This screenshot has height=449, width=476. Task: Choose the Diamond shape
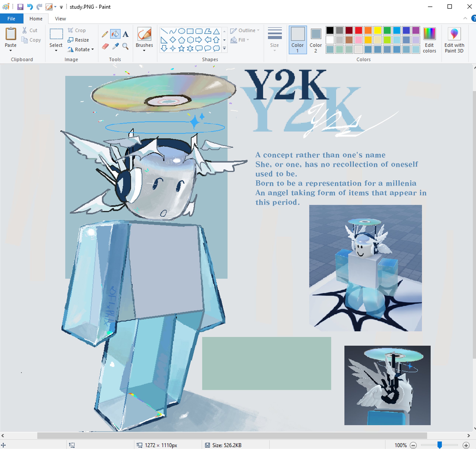click(173, 40)
